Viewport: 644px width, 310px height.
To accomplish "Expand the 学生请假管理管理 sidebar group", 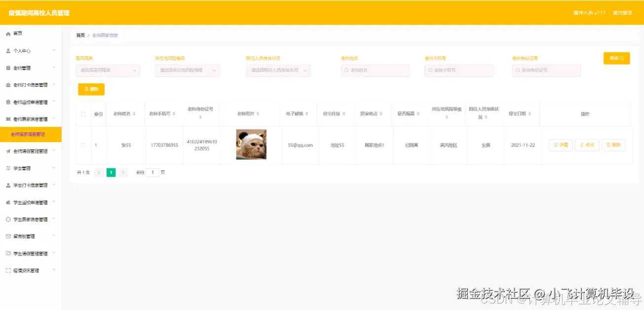I will click(x=54, y=253).
